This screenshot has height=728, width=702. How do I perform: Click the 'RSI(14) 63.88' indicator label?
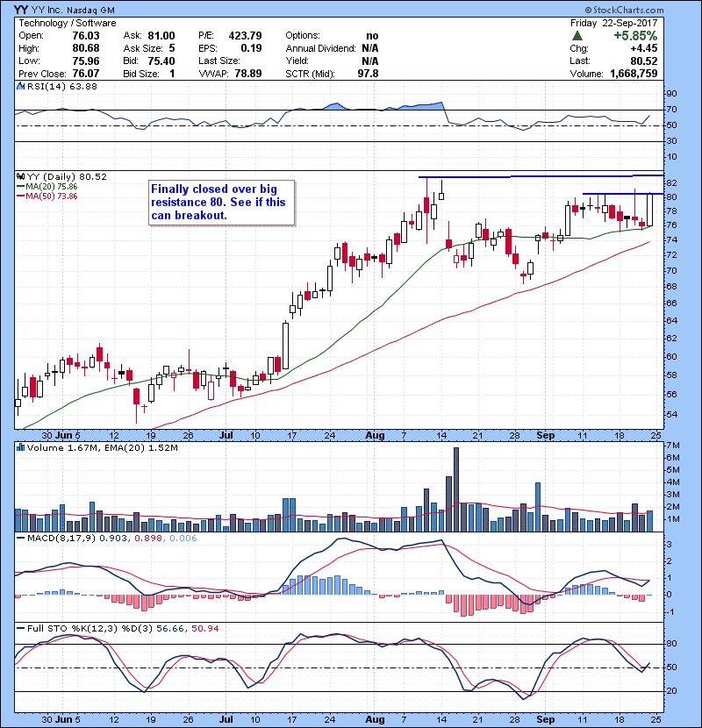pyautogui.click(x=61, y=86)
